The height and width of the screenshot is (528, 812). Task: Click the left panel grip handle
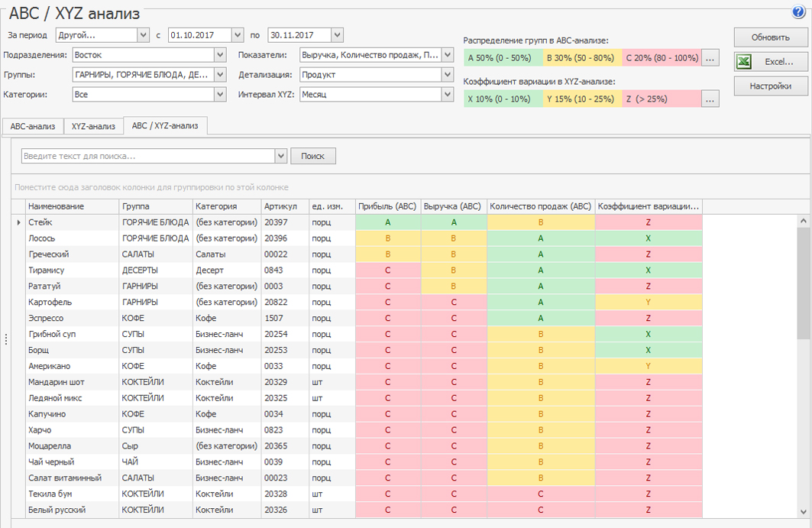pyautogui.click(x=6, y=339)
